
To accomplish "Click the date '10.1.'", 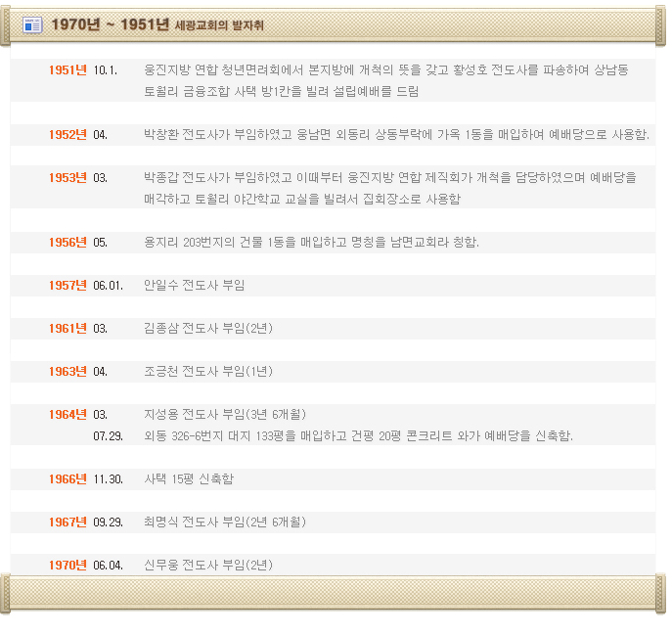I will point(105,70).
